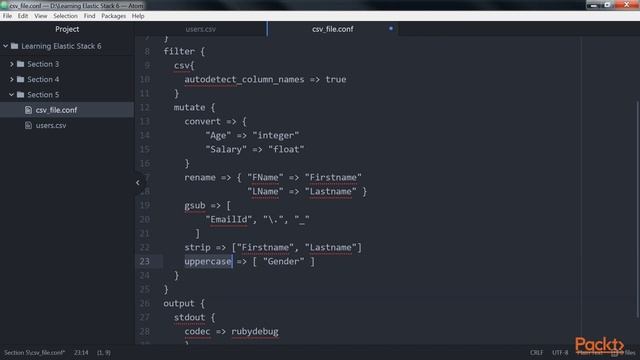Click the gsub keyword
640x360 pixels.
(x=195, y=206)
